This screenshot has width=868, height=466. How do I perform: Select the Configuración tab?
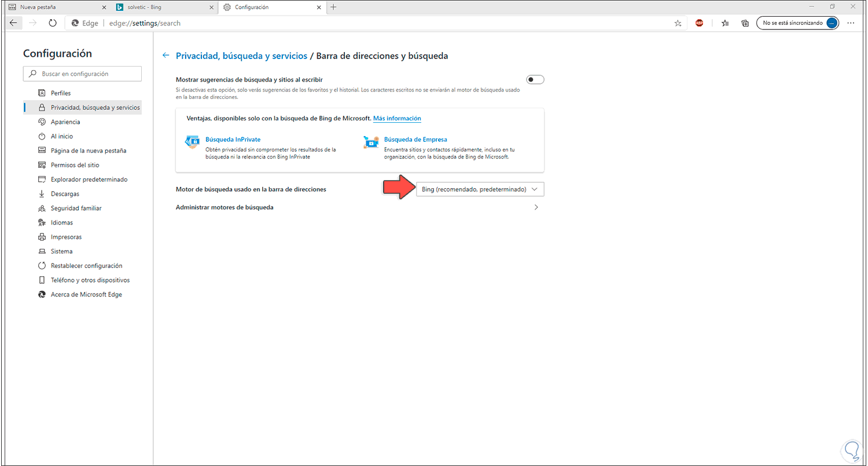click(x=273, y=7)
